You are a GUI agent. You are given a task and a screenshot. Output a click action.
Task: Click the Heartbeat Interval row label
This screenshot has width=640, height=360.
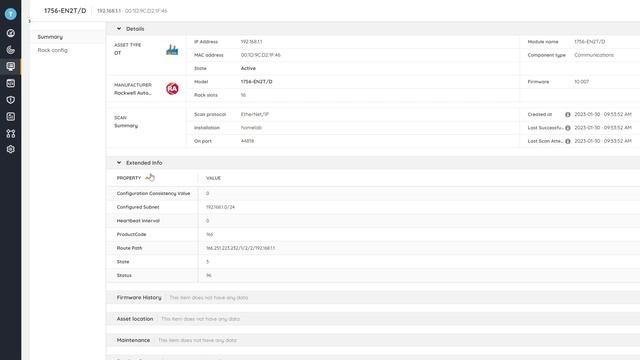pyautogui.click(x=138, y=221)
